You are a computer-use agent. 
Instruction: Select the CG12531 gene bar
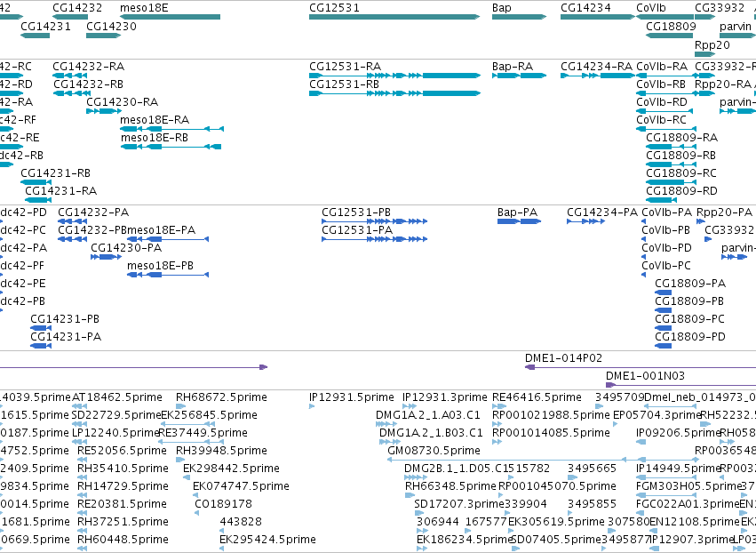click(394, 17)
